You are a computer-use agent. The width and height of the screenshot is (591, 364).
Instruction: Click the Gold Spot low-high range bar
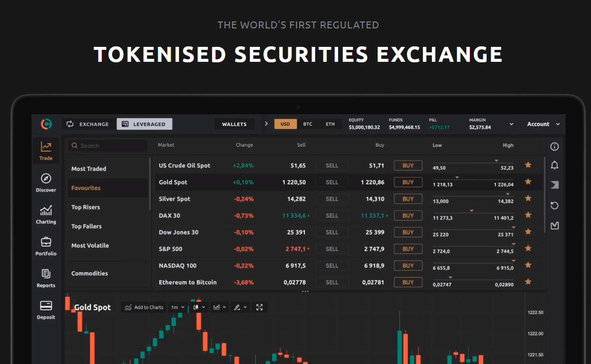click(x=473, y=180)
